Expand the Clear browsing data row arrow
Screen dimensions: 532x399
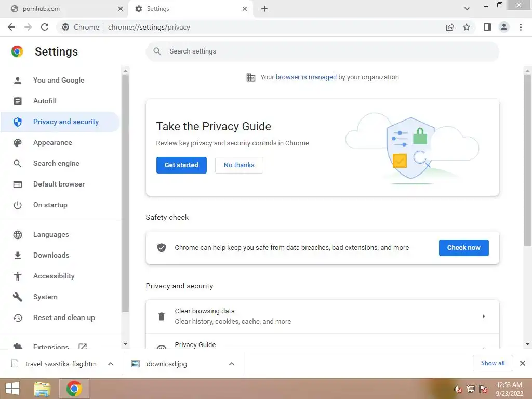pos(484,316)
